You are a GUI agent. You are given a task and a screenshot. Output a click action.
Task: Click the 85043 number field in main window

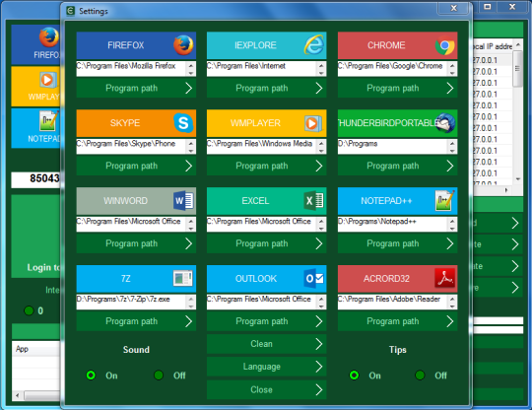[35, 179]
